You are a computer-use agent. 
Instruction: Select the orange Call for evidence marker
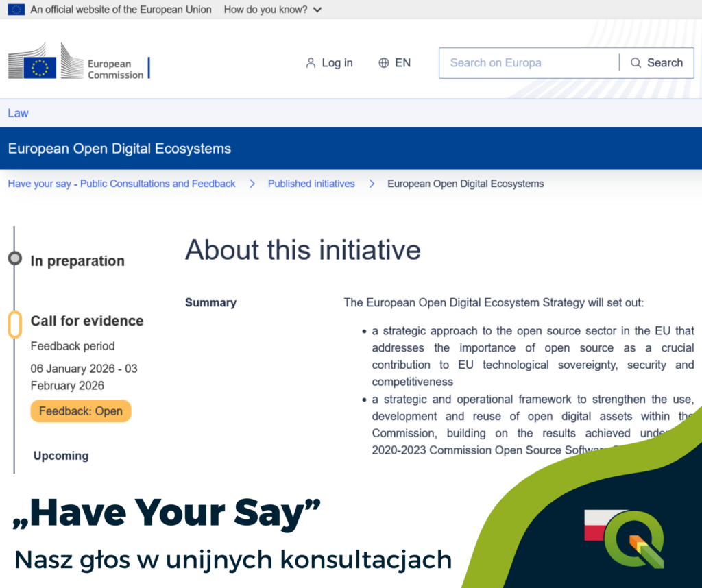[x=14, y=324]
